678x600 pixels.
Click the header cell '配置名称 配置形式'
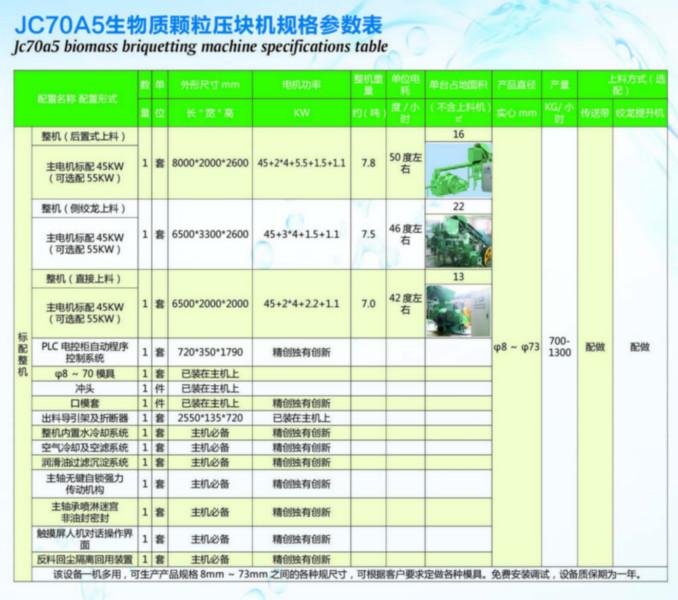click(x=77, y=99)
